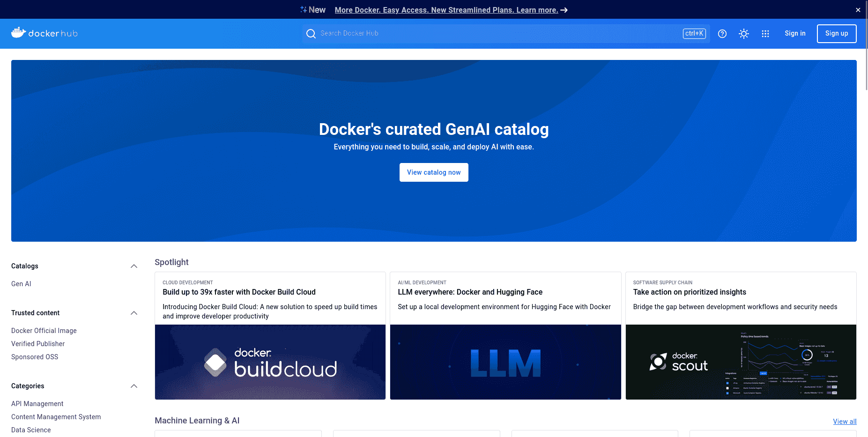Open the help question mark icon
This screenshot has height=437, width=868.
pyautogui.click(x=722, y=34)
